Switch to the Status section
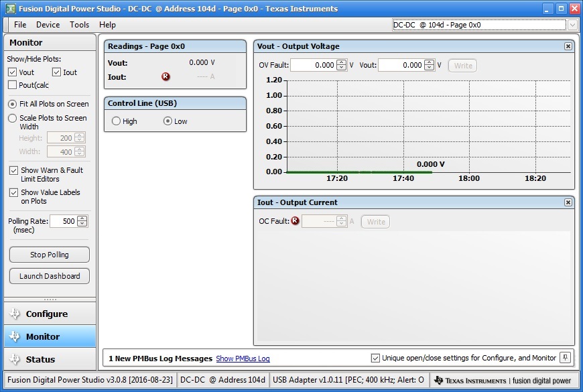This screenshot has height=392, width=583. click(50, 359)
